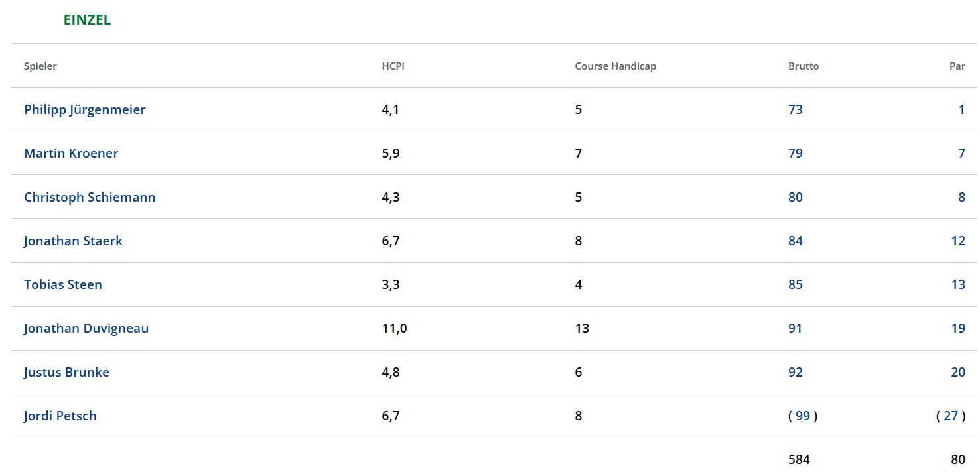Open Martin Kroener's player link
The width and height of the screenshot is (980, 476).
(x=71, y=153)
